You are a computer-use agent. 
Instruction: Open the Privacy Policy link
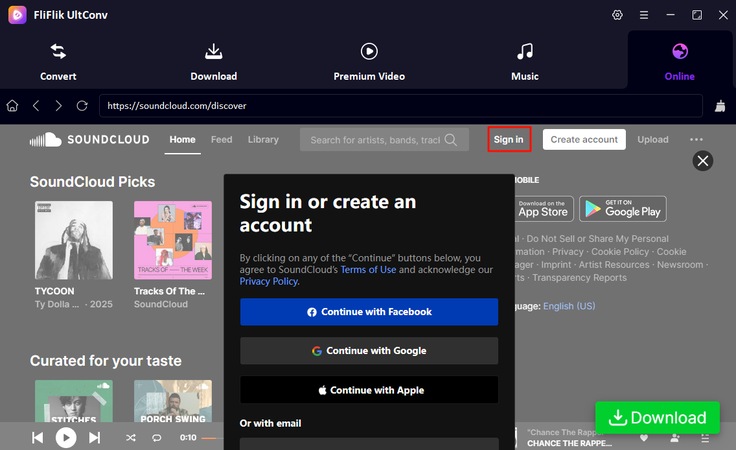pos(268,282)
